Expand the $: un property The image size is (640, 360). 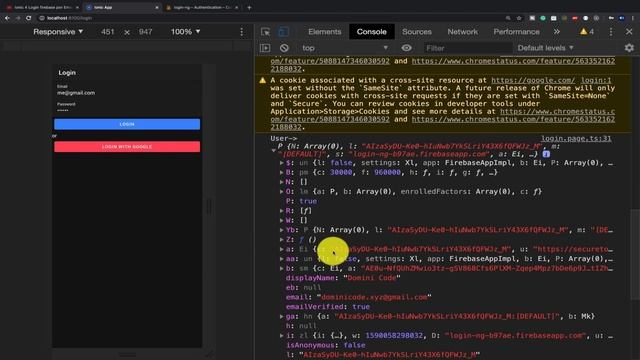282,163
